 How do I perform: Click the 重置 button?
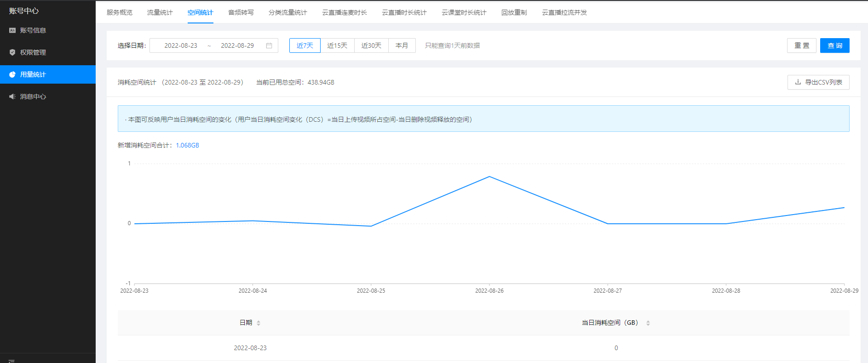(802, 45)
